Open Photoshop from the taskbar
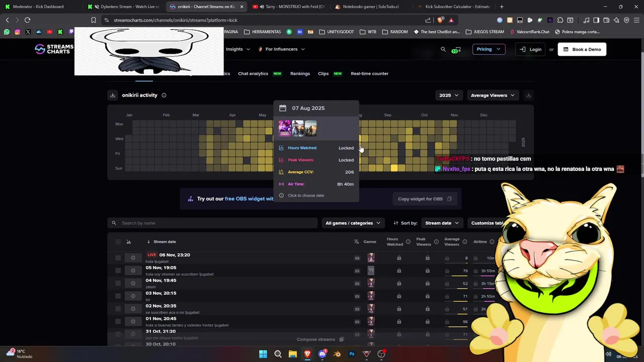The height and width of the screenshot is (362, 644). pos(352,354)
